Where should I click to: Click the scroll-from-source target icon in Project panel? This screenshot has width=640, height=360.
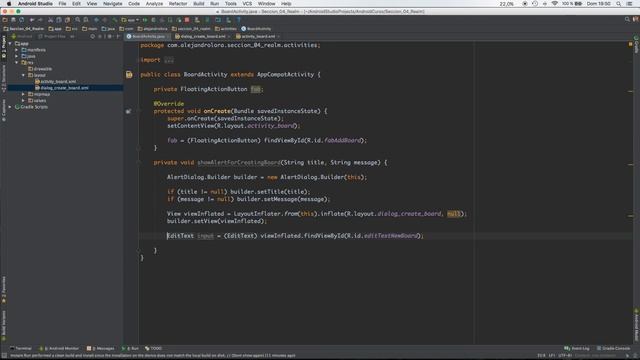point(93,36)
